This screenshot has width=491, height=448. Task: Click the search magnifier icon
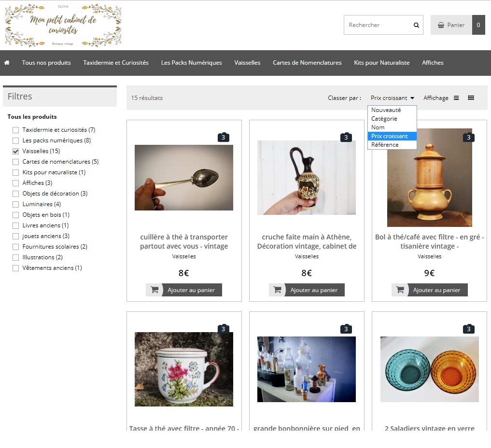point(416,25)
